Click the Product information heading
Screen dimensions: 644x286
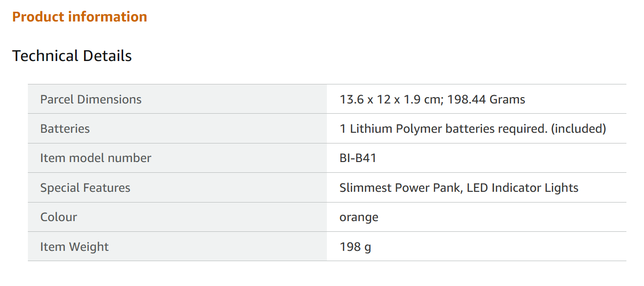pyautogui.click(x=80, y=17)
